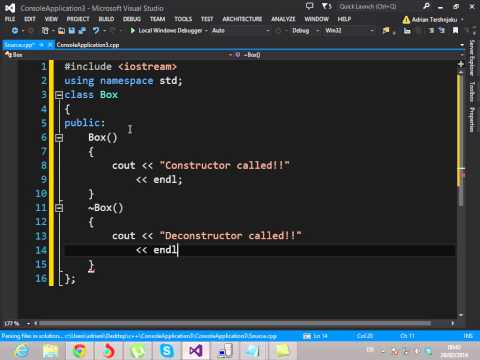Open uTorrent from the taskbar
The width and height of the screenshot is (480, 360).
[x=137, y=351]
